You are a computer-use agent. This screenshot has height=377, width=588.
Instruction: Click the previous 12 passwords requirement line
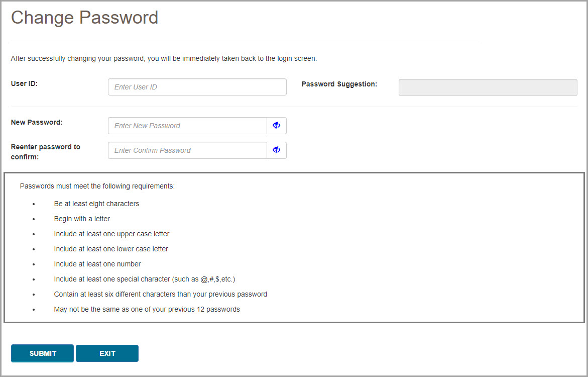click(147, 309)
